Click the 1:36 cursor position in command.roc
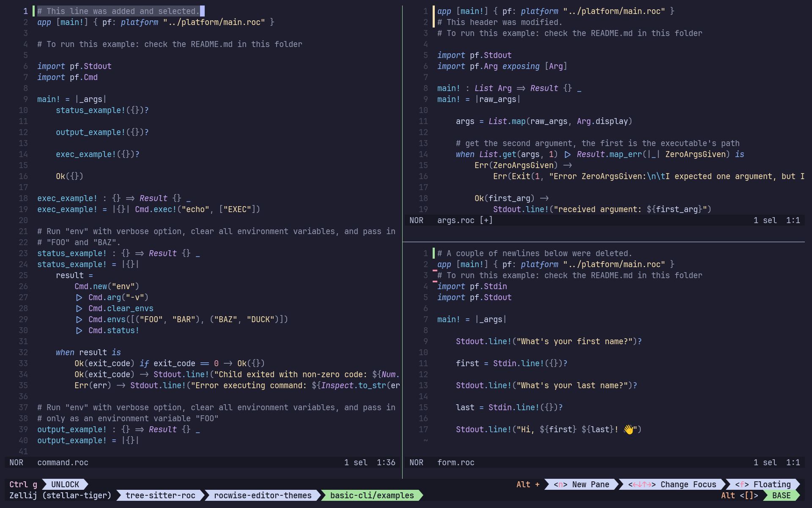 click(386, 462)
